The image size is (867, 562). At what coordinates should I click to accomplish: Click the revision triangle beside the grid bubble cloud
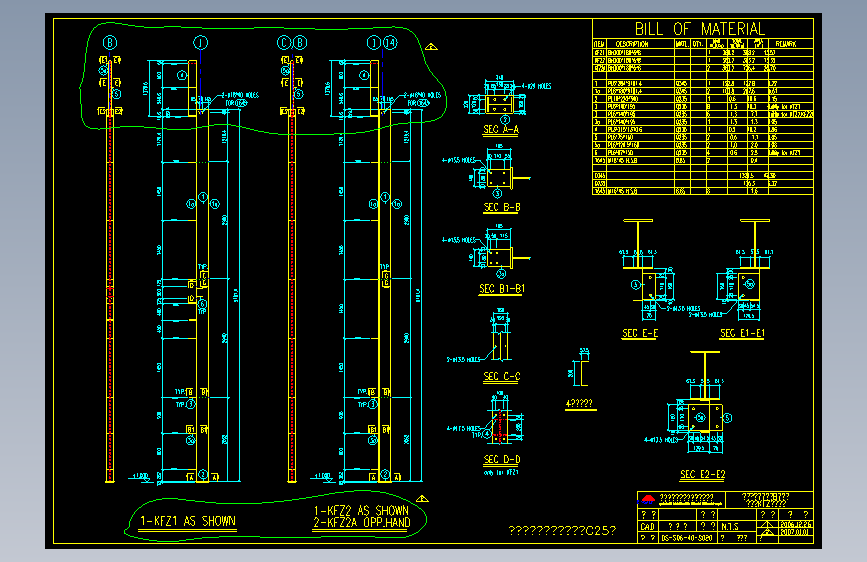(431, 47)
